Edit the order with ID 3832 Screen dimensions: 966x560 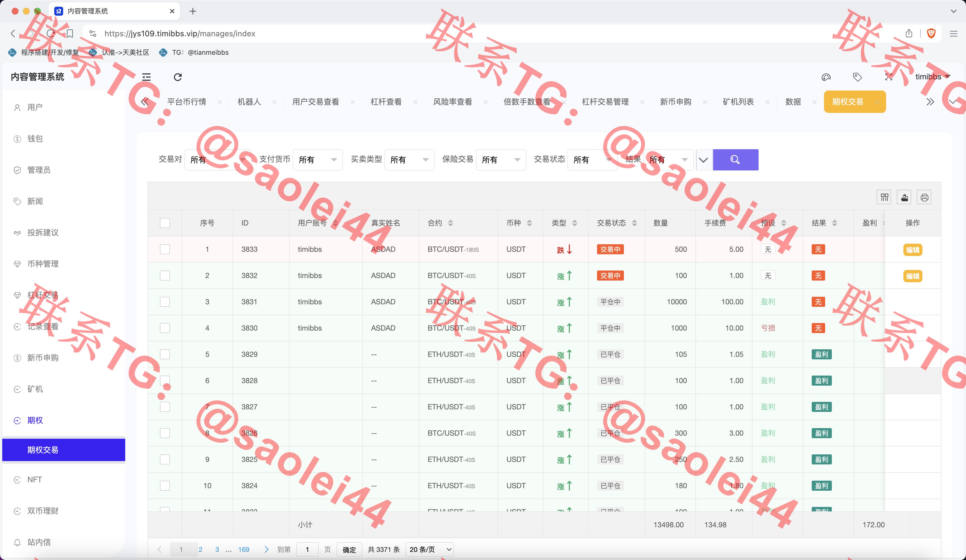tap(913, 276)
